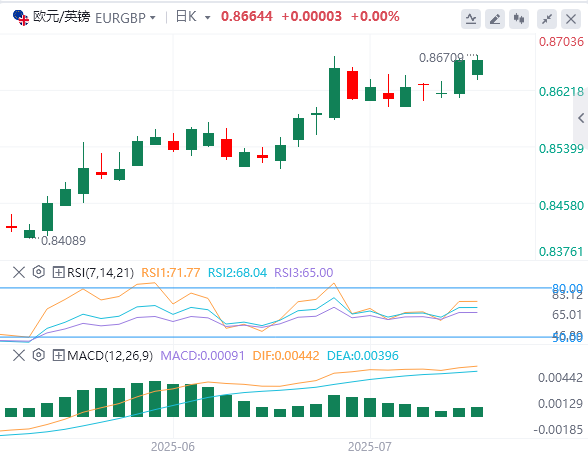Click the 2025-07 date axis marker
588x459 pixels.
click(x=370, y=447)
